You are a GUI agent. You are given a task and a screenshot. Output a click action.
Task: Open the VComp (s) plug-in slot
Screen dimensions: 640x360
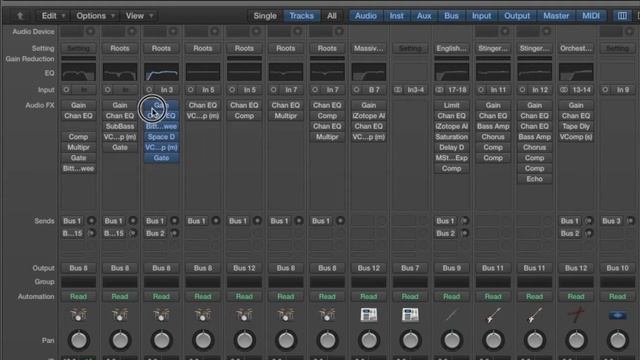tap(576, 137)
